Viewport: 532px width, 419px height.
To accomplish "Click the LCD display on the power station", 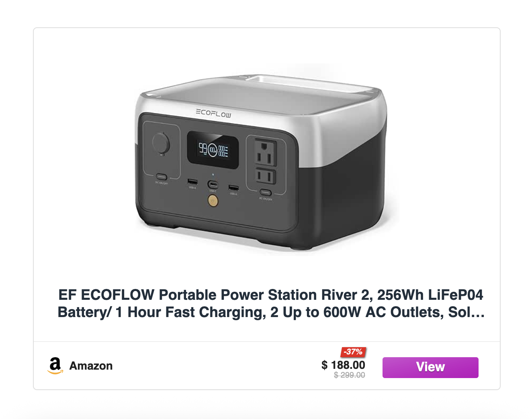I will (x=213, y=150).
